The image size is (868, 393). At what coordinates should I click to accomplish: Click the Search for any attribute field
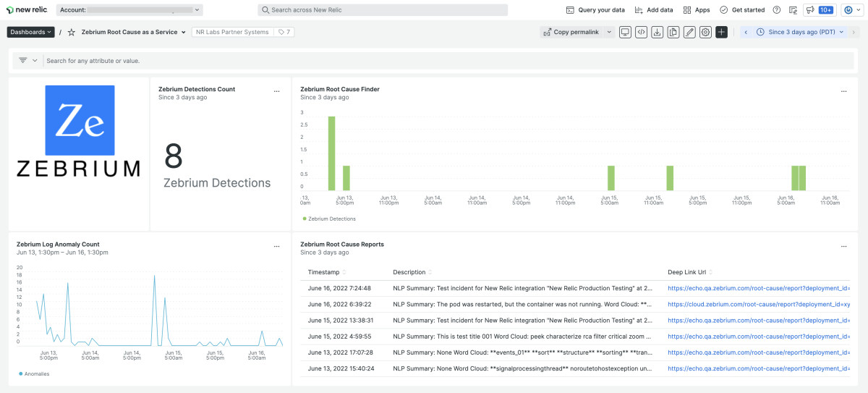tap(448, 61)
